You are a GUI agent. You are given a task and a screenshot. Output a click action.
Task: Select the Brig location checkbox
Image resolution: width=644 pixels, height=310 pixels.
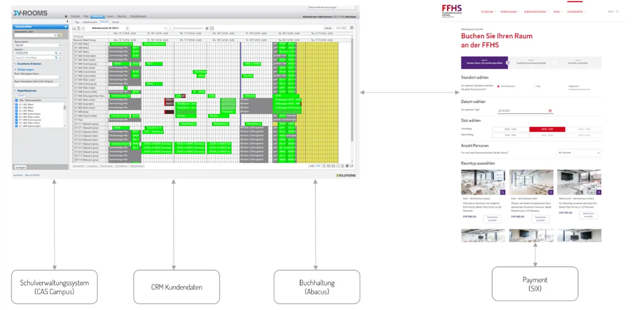coord(534,86)
